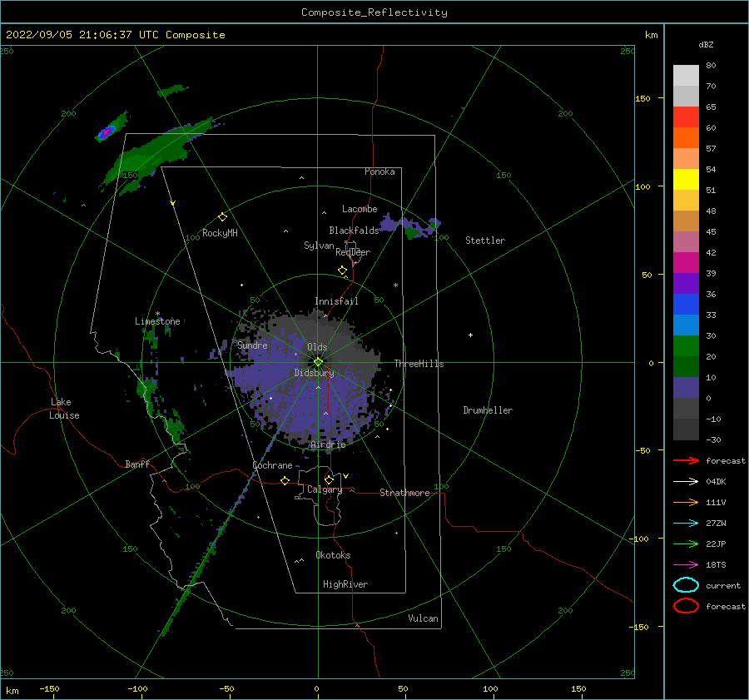Screen dimensions: 749x700
Task: Click the RedDeer city label
Action: click(353, 252)
